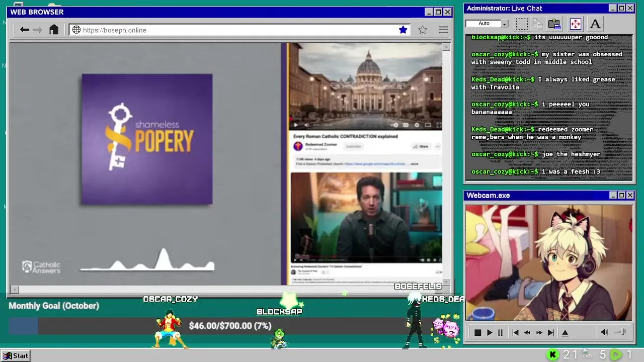Skip to next track in Webcam.exe

(x=551, y=332)
